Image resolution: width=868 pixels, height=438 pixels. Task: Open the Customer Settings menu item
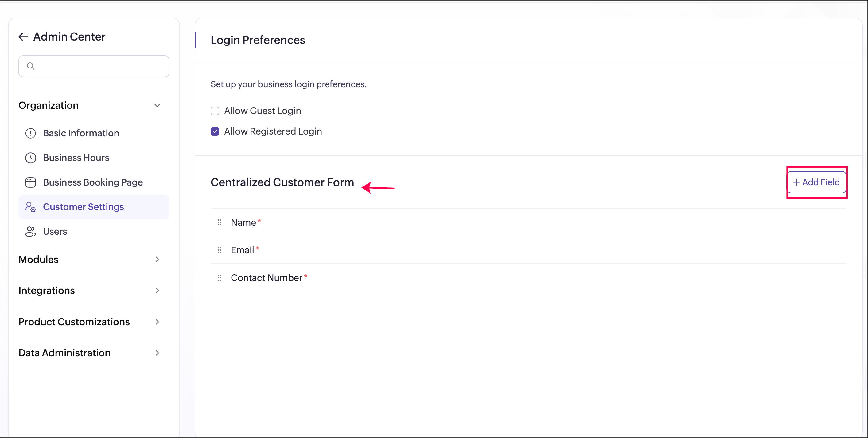(83, 207)
